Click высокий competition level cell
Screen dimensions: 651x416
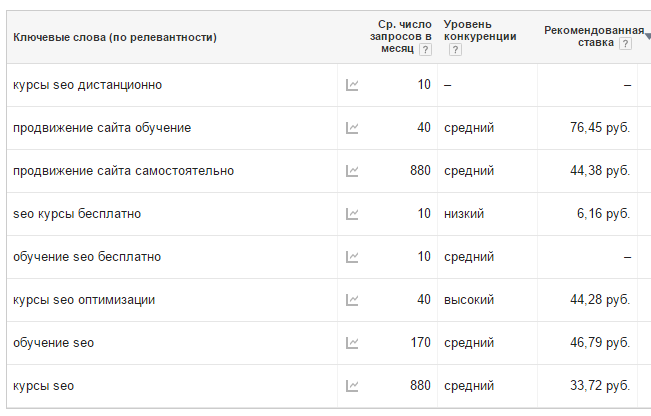[x=469, y=299]
